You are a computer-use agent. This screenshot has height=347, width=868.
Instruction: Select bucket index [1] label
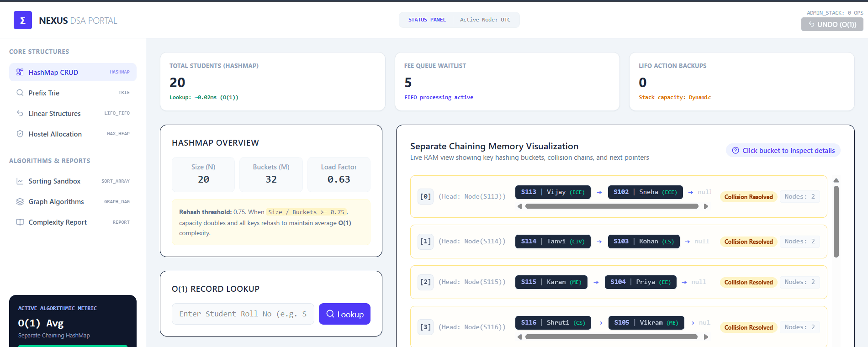[x=425, y=242]
